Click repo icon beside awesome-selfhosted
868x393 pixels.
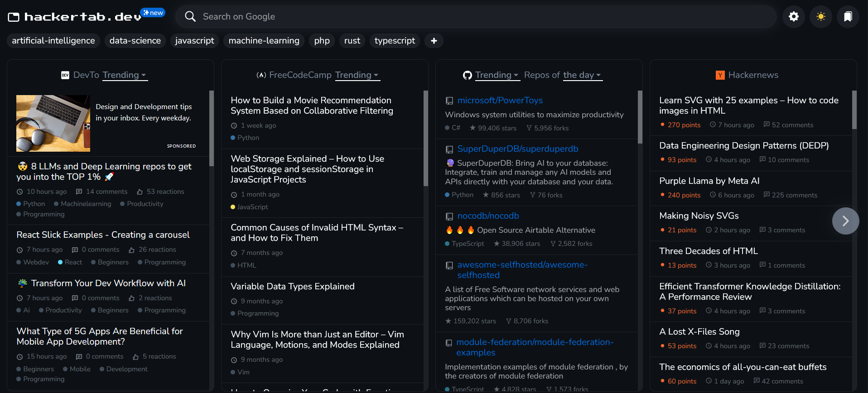tap(449, 265)
